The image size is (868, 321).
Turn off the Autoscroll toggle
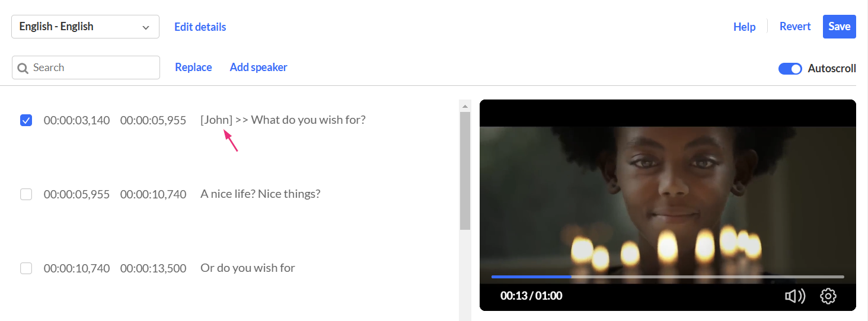tap(790, 69)
